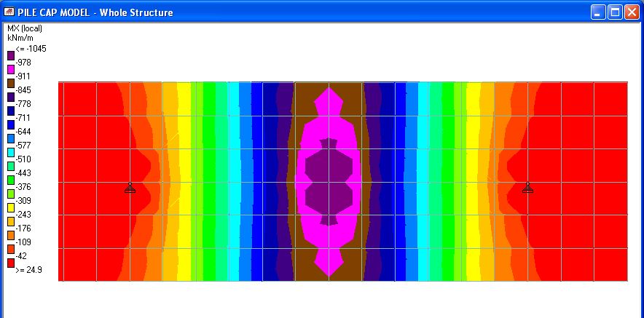
Task: Click legend value '-711'
Action: (23, 118)
